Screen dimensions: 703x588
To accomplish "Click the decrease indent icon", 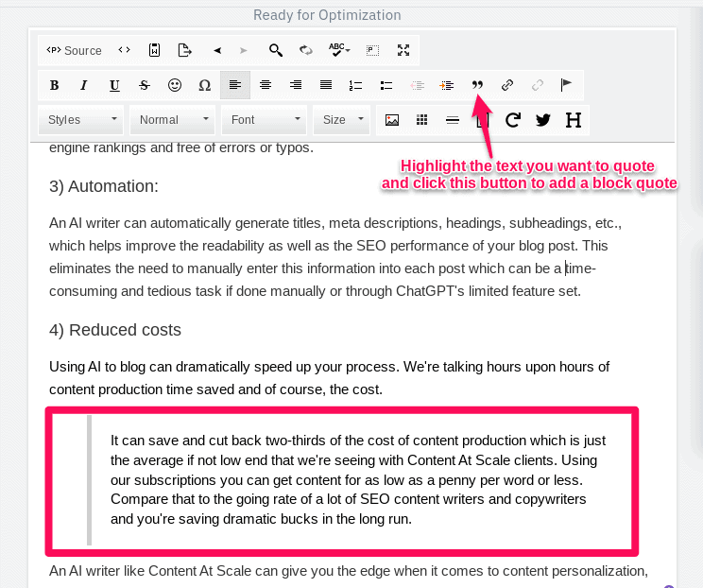I will click(x=417, y=85).
